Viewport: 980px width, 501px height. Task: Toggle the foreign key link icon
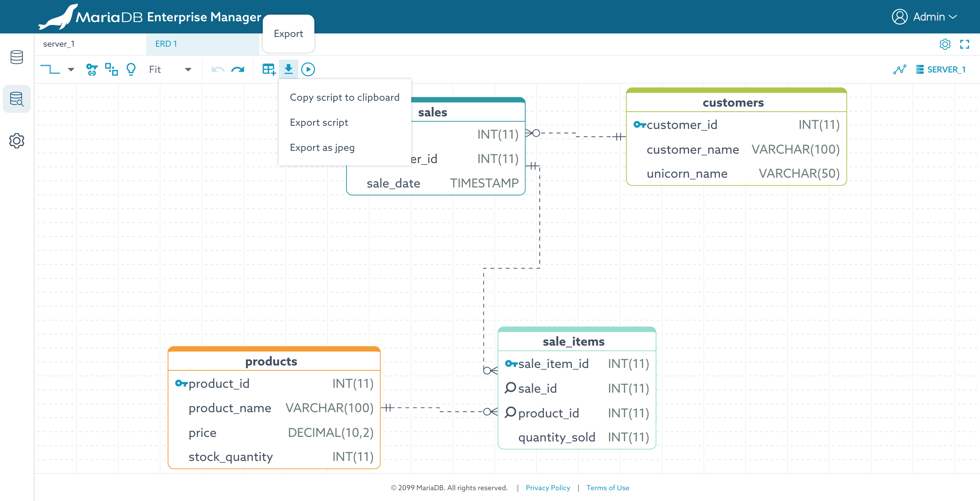pos(92,69)
